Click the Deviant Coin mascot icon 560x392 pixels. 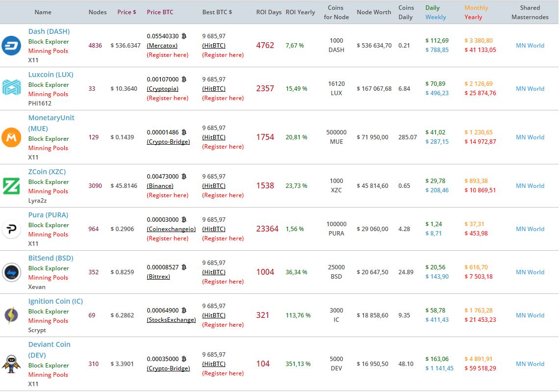pos(11,364)
